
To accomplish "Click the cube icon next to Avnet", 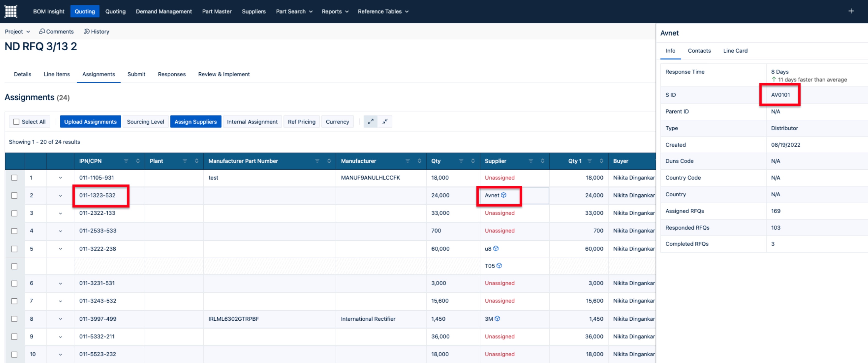I will [503, 195].
